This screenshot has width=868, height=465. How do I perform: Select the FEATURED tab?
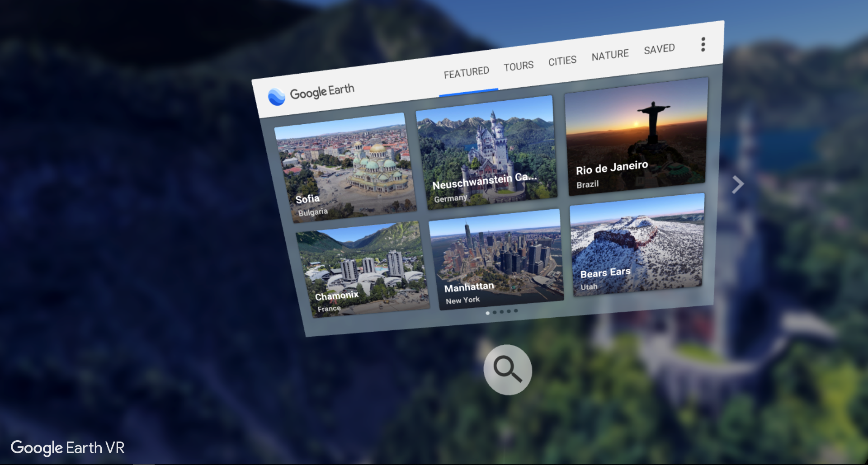click(466, 71)
